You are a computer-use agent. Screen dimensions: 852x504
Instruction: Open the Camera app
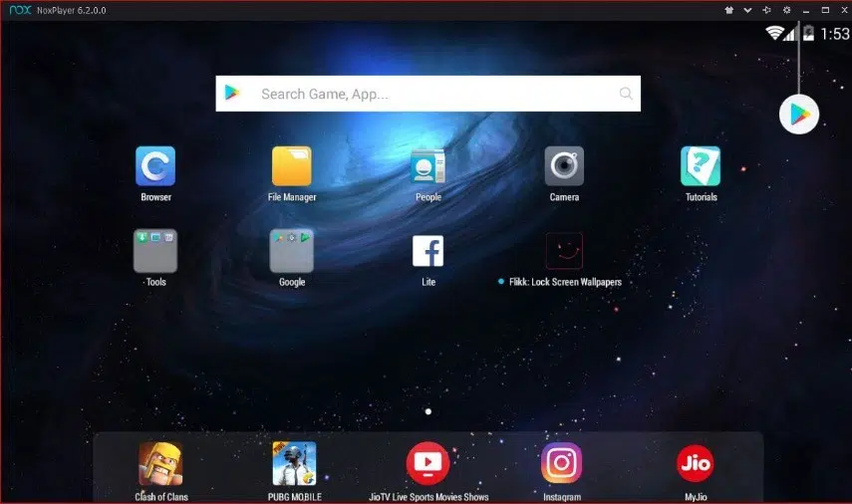click(564, 166)
